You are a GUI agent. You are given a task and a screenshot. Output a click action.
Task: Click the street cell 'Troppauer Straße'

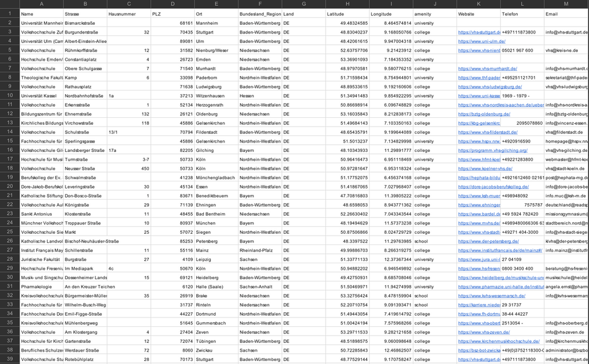[x=85, y=223]
